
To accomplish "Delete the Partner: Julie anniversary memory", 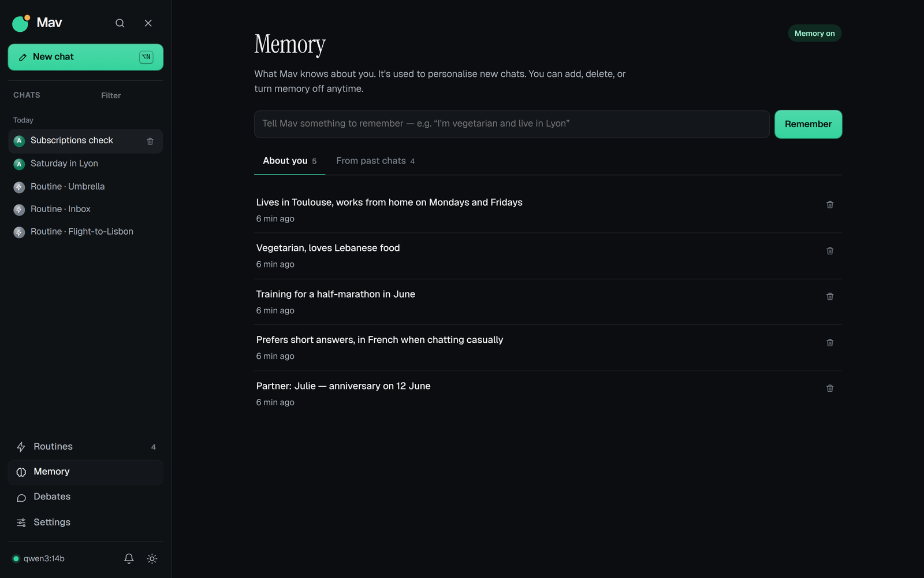I will (x=830, y=388).
